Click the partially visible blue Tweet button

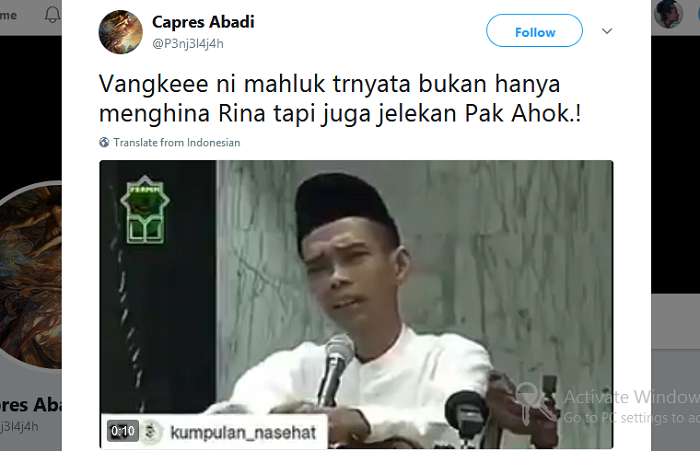tap(698, 15)
